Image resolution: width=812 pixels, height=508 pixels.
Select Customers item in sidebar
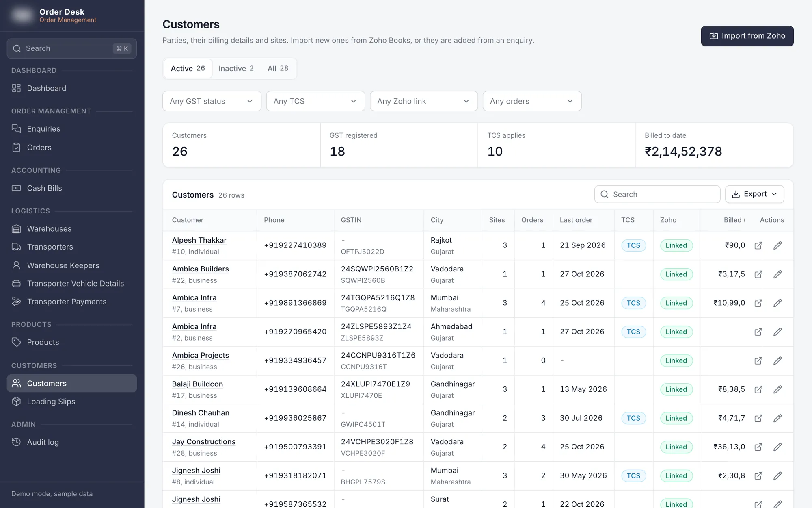(x=72, y=383)
